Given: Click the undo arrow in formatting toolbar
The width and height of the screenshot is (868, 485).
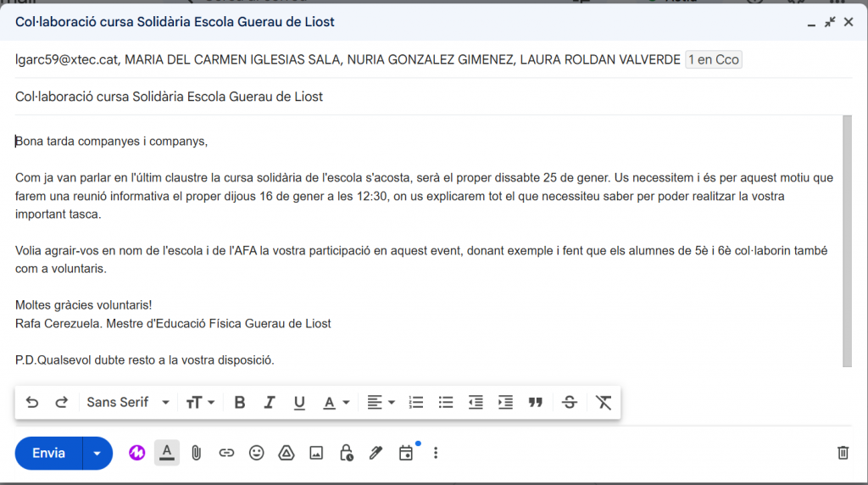Looking at the screenshot, I should pyautogui.click(x=32, y=403).
